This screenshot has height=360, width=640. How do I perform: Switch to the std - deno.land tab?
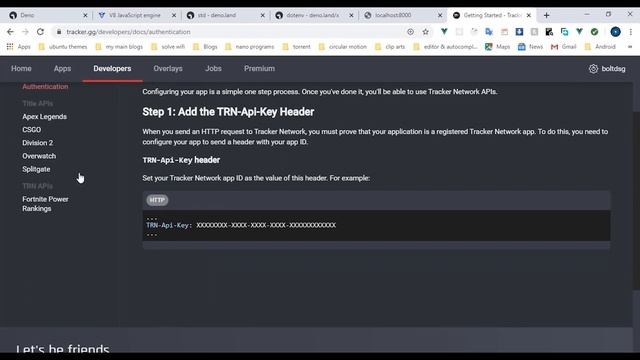(223, 15)
